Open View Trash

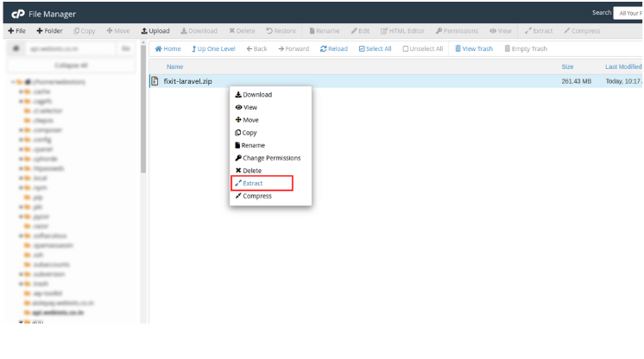458,48
